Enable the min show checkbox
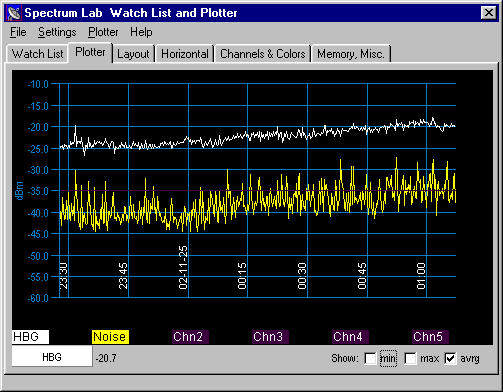 point(370,358)
